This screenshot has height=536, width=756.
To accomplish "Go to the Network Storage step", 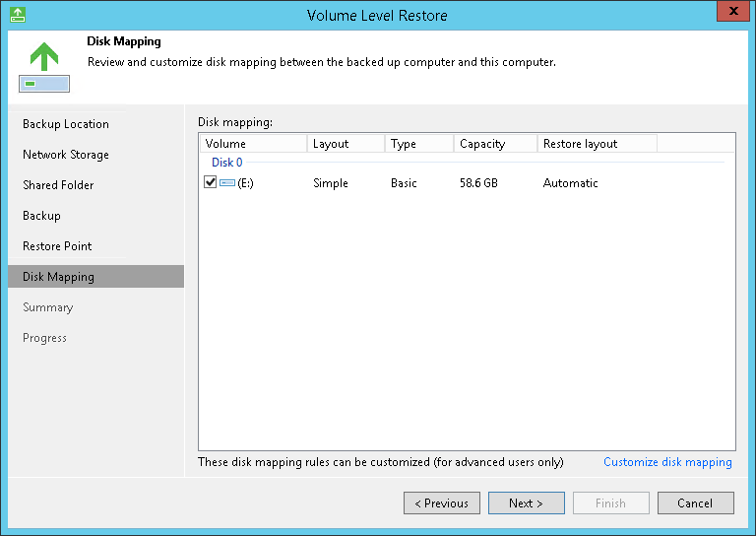I will click(x=66, y=155).
